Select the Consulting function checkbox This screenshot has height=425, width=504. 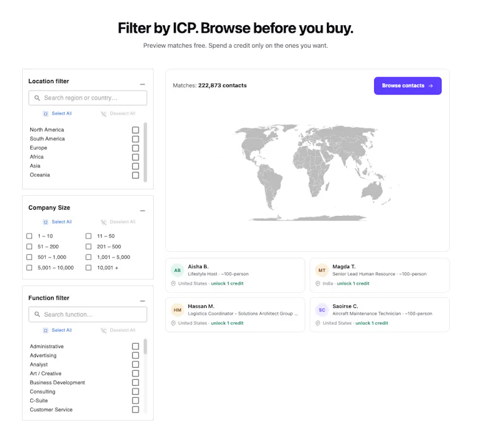[x=135, y=391]
